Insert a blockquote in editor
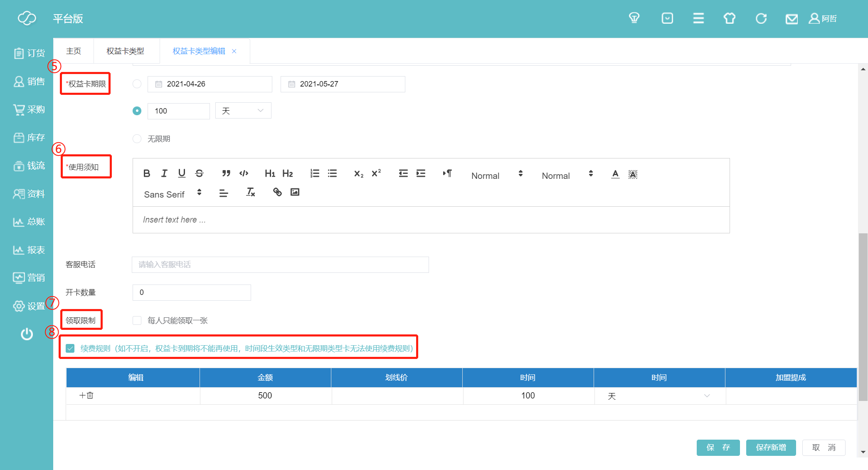The width and height of the screenshot is (868, 470). click(x=226, y=173)
